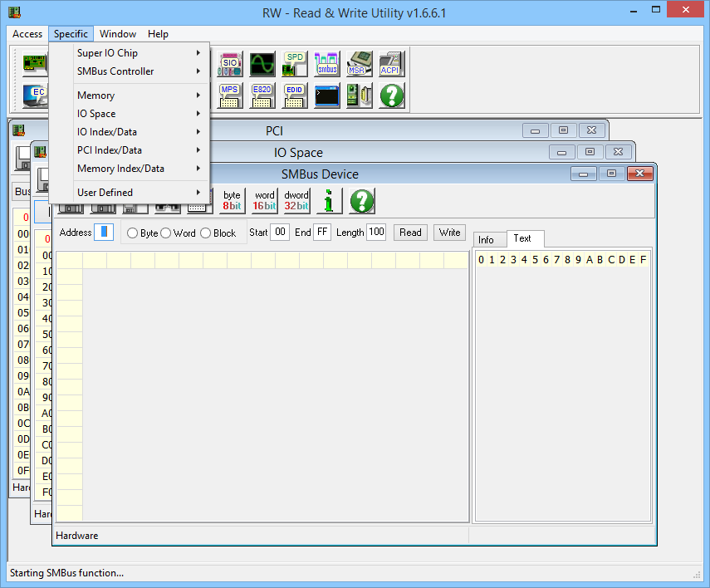
Task: Open the smbus toolbar icon
Action: coord(327,64)
